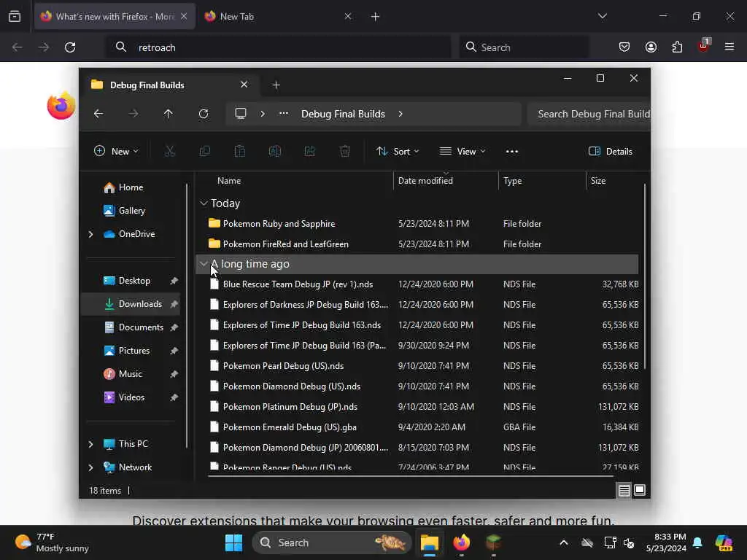Switch to What's new with Firefox tab
747x560 pixels.
click(115, 17)
